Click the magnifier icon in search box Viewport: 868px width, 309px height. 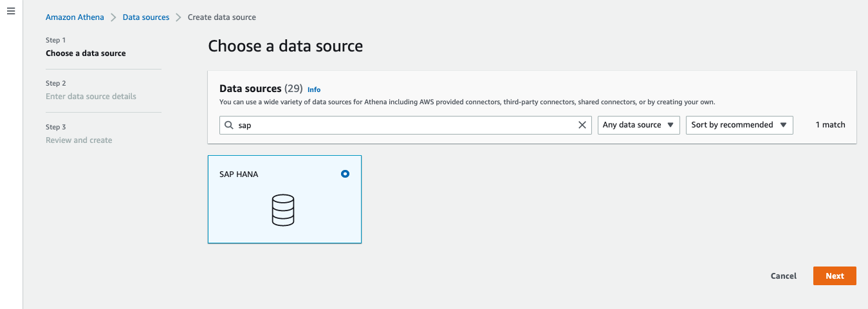[229, 125]
